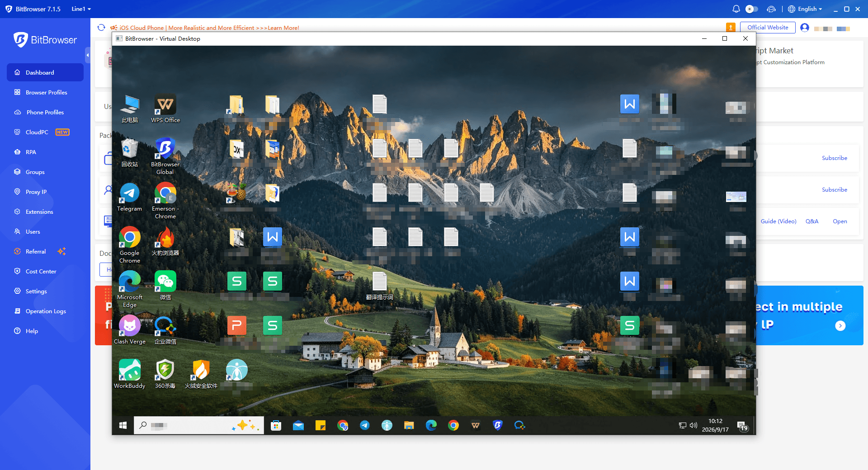The width and height of the screenshot is (868, 470).
Task: Select the 360杀毒 desktop icon
Action: [165, 374]
